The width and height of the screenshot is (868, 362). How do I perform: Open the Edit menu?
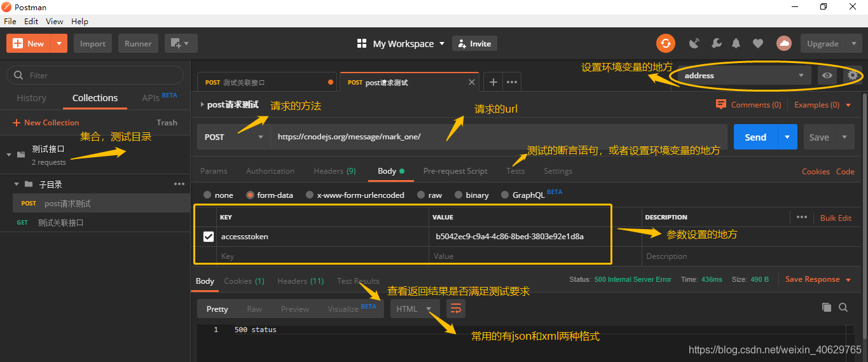(x=31, y=21)
